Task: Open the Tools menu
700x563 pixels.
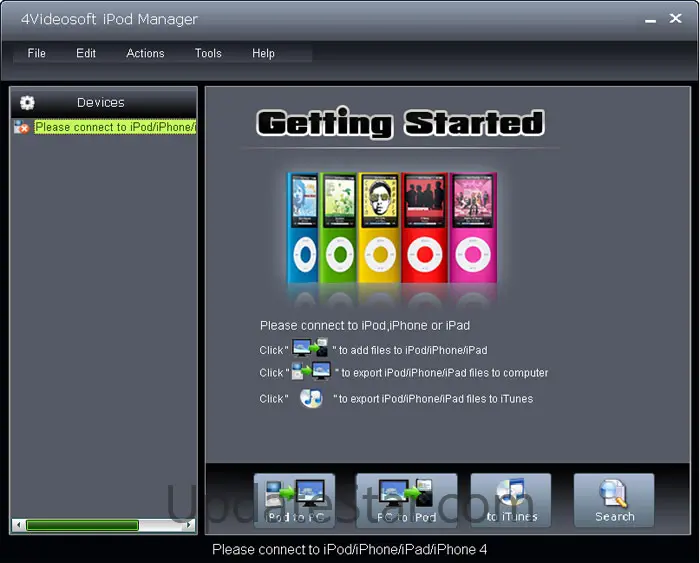Action: (x=208, y=53)
